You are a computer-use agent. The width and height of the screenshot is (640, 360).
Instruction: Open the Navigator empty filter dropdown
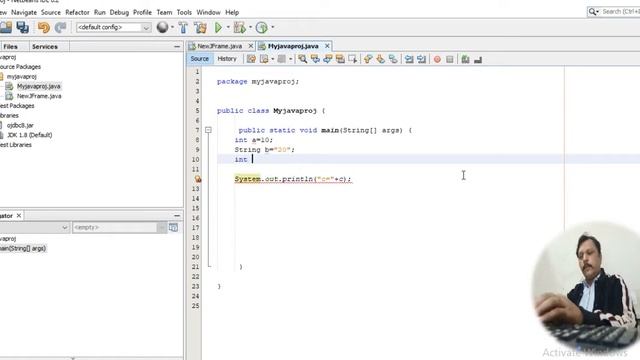[x=162, y=227]
